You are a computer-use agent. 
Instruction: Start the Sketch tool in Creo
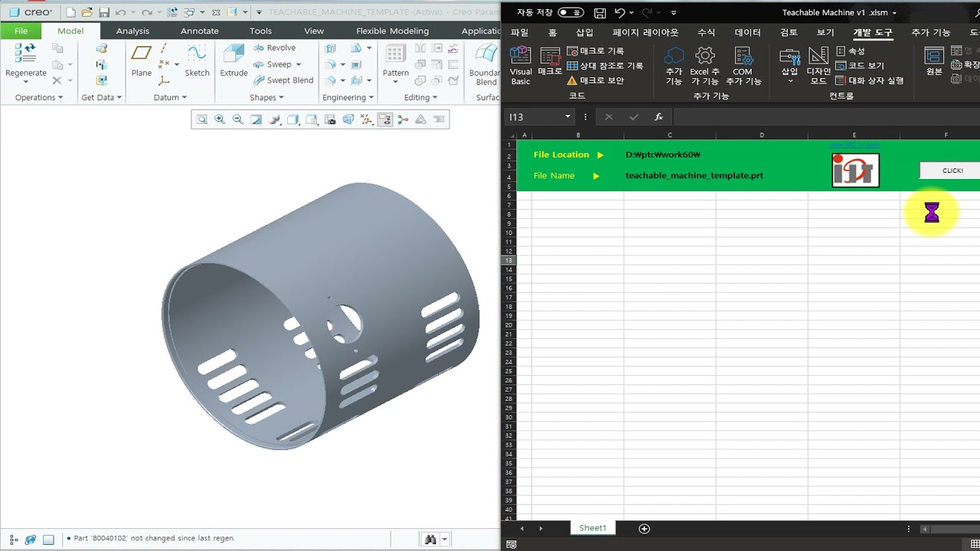(x=197, y=60)
